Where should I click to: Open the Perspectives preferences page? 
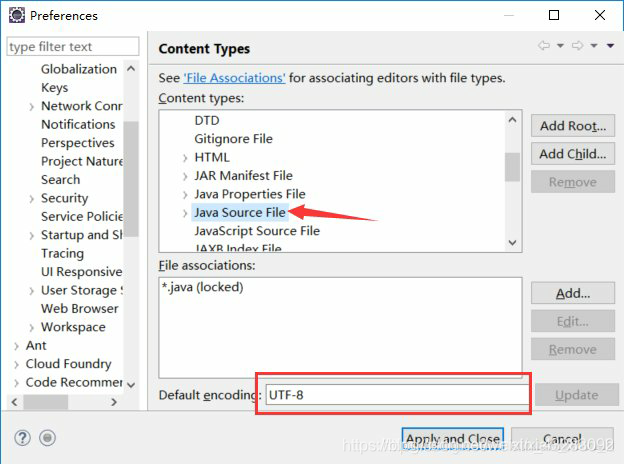pyautogui.click(x=78, y=143)
